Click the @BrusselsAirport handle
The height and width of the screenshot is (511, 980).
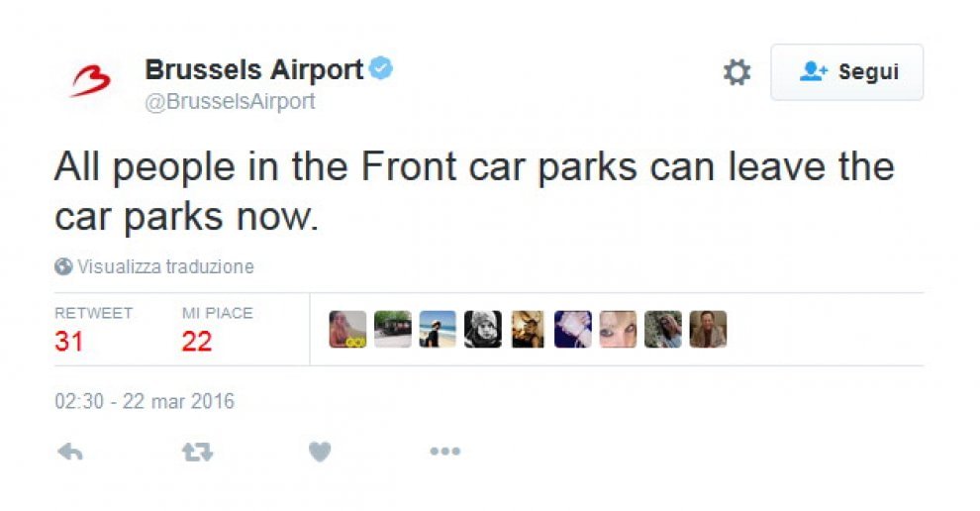click(230, 101)
